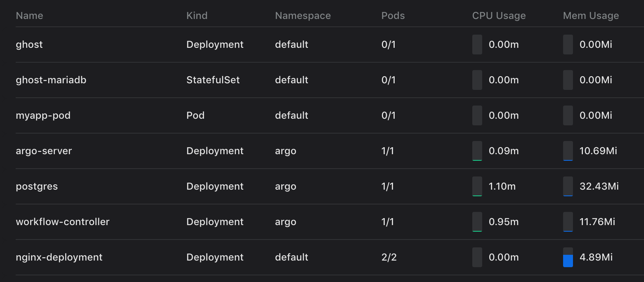Sort table by Name column header
Viewport: 644px width, 282px height.
(29, 16)
